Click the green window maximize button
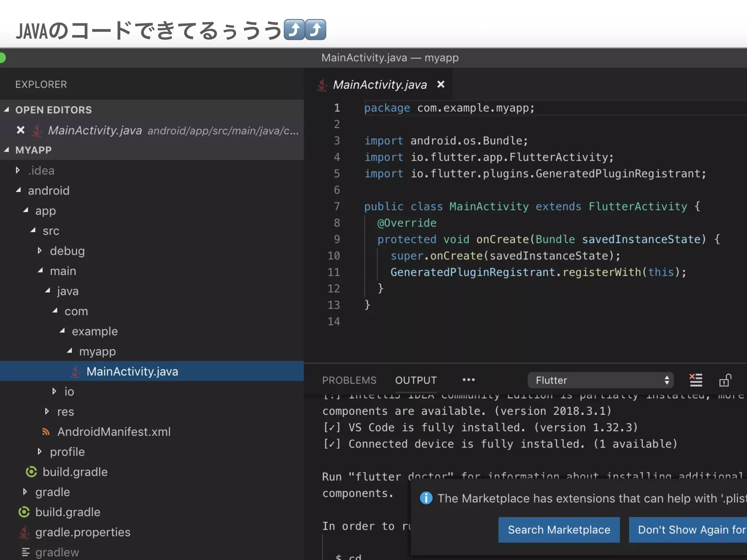The image size is (747, 560). click(1, 58)
